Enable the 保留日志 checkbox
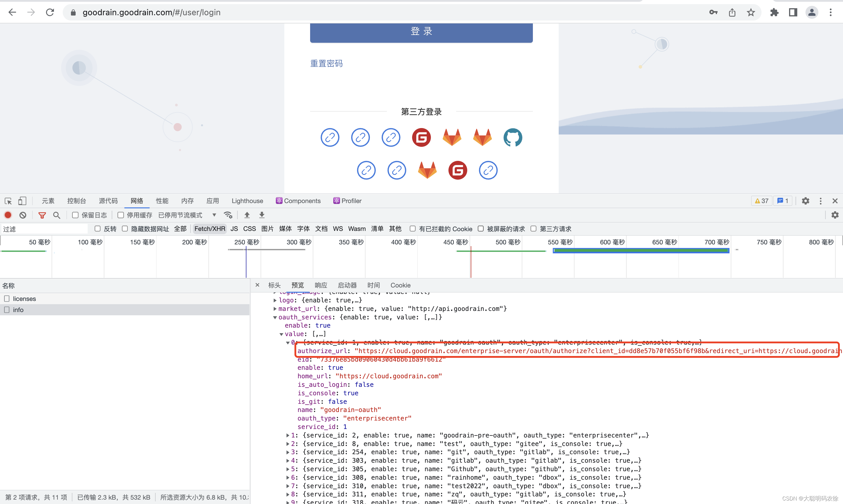The width and height of the screenshot is (843, 504). tap(75, 215)
